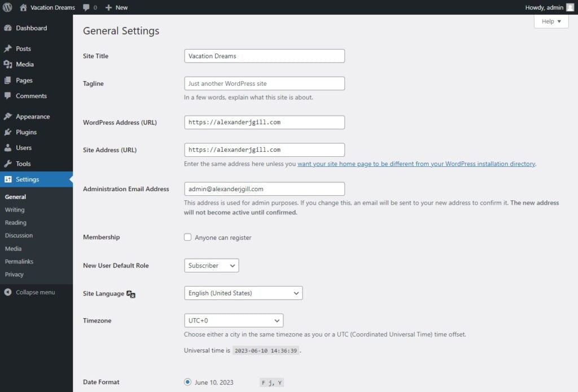
Task: Click the 'Timezone' field label
Action: (x=97, y=320)
